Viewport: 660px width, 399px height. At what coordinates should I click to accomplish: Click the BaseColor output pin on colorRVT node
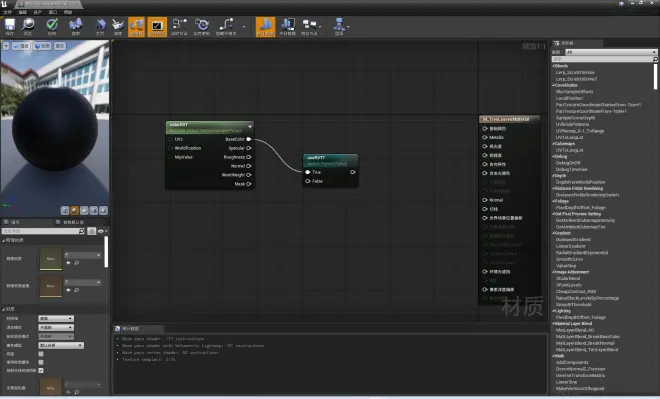coord(249,139)
